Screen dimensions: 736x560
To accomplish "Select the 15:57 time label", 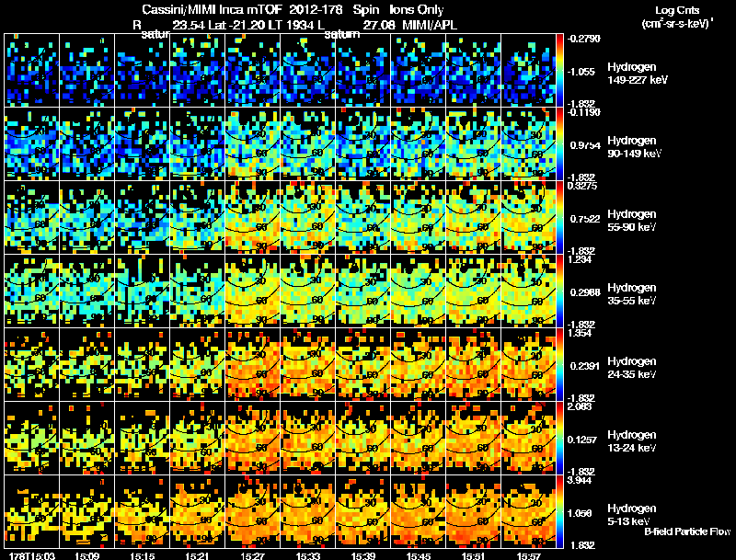I will 528,555.
